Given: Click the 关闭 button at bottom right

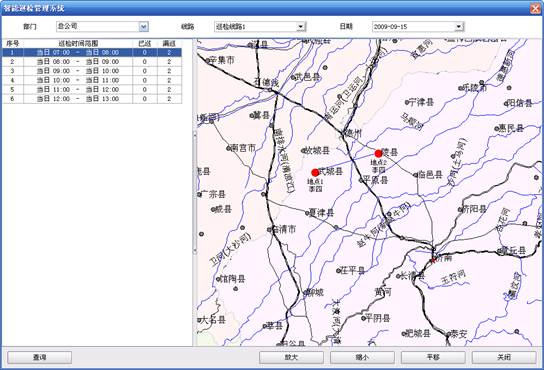Looking at the screenshot, I should [x=504, y=357].
